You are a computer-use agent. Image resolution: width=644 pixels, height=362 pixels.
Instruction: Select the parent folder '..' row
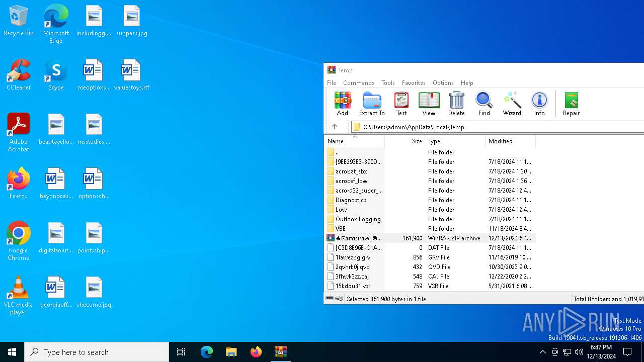pos(430,152)
